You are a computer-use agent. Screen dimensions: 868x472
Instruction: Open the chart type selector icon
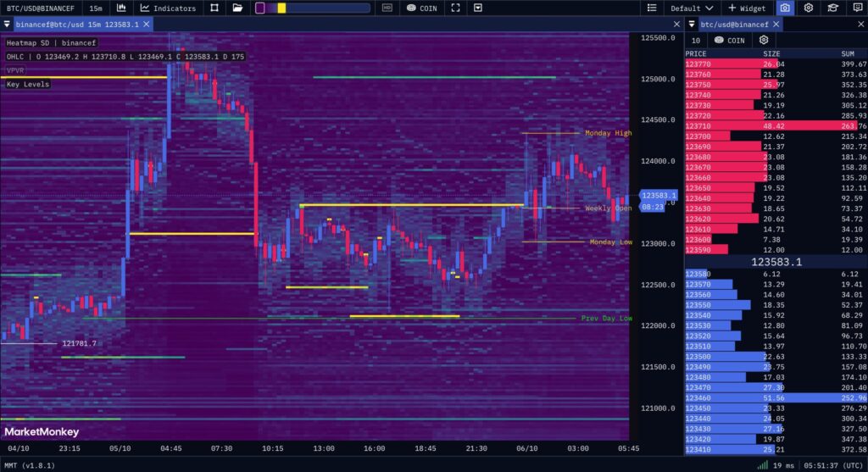pyautogui.click(x=121, y=8)
